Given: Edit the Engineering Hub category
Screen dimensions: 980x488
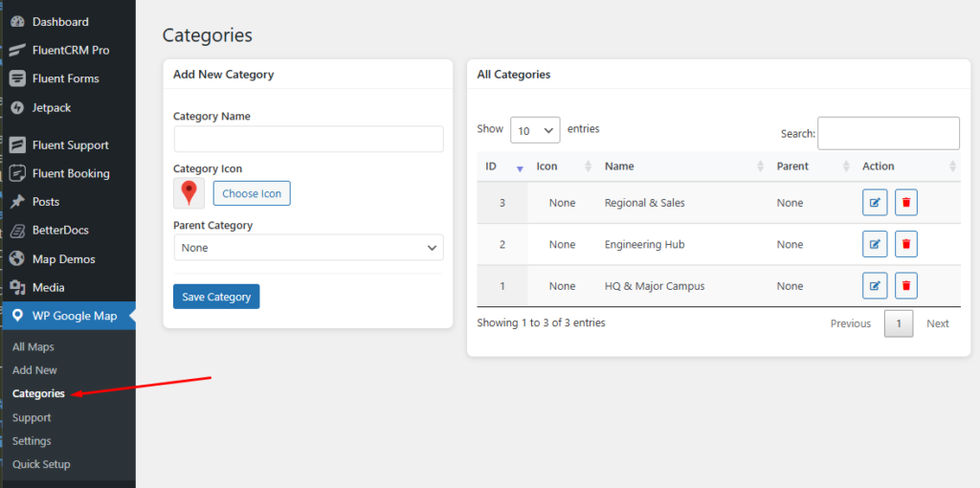Looking at the screenshot, I should pyautogui.click(x=875, y=244).
